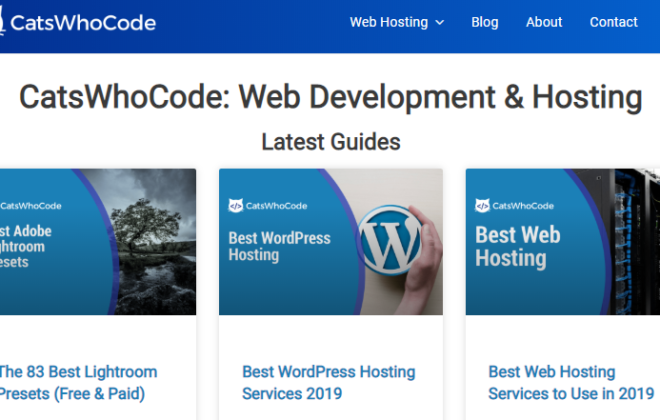Click the CatsWhoCode logo in the header
This screenshot has width=660, height=420.
click(78, 22)
